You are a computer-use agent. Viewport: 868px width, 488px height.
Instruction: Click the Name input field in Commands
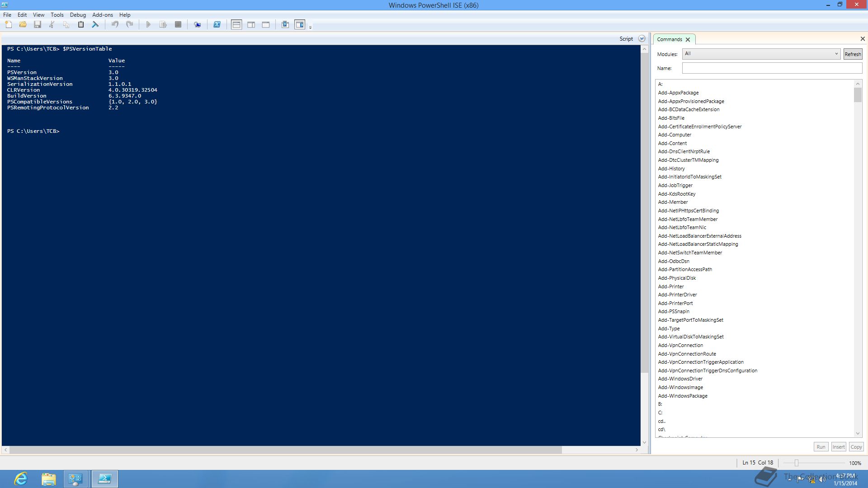(772, 68)
